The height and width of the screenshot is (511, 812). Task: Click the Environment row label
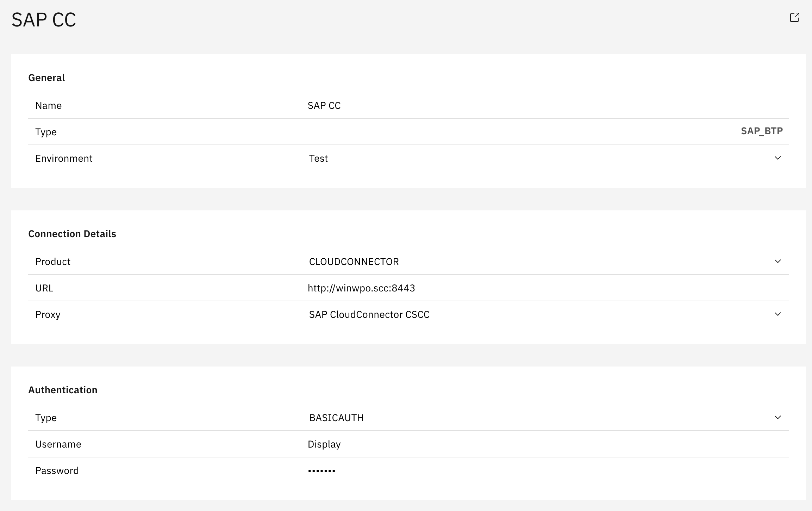click(64, 159)
